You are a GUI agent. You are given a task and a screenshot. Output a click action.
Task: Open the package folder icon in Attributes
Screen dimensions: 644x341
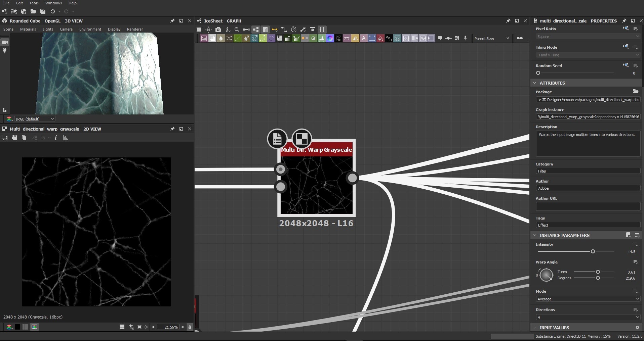click(x=635, y=92)
